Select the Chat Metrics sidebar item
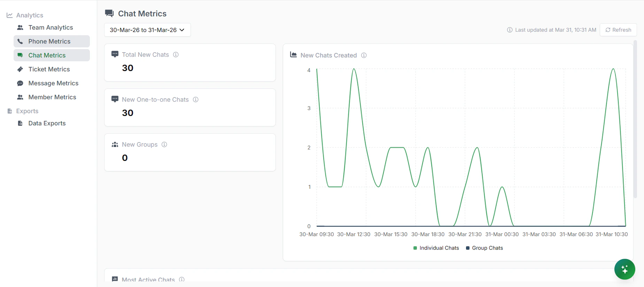 click(x=52, y=55)
